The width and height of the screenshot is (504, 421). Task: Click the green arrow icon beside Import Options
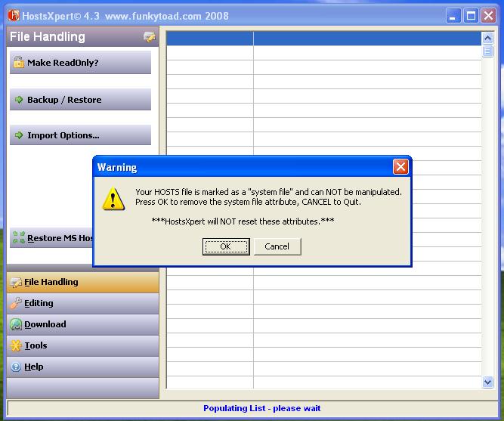19,136
